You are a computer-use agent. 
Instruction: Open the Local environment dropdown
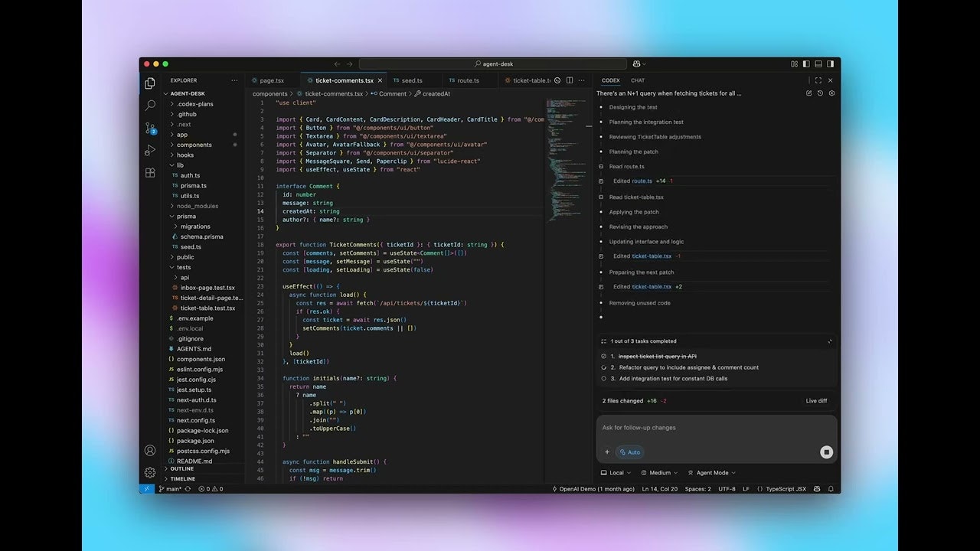(x=615, y=472)
